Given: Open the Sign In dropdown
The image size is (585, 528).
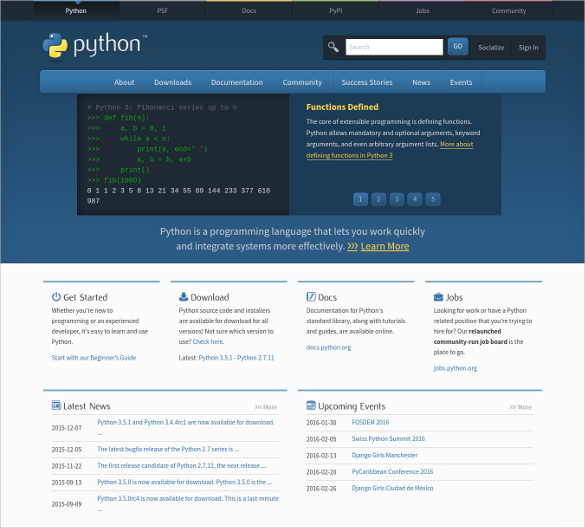Looking at the screenshot, I should pyautogui.click(x=528, y=47).
